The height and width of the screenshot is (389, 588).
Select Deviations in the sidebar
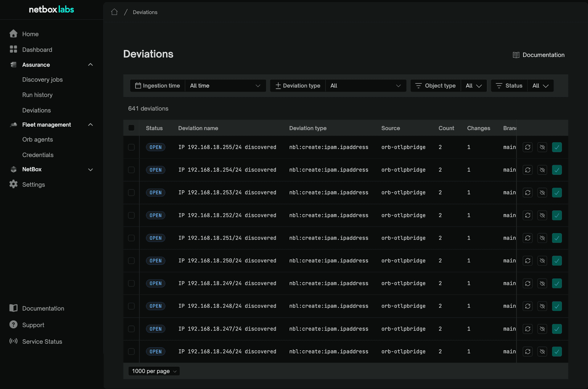36,110
